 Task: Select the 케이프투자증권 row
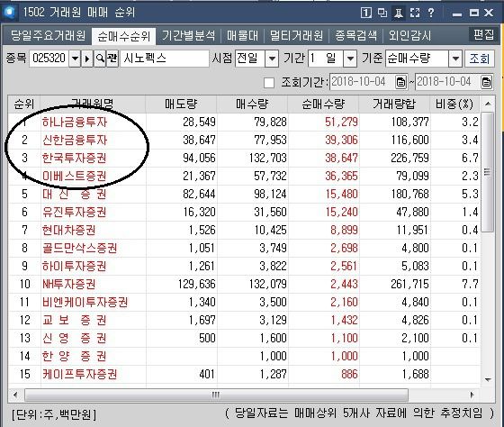click(x=244, y=374)
